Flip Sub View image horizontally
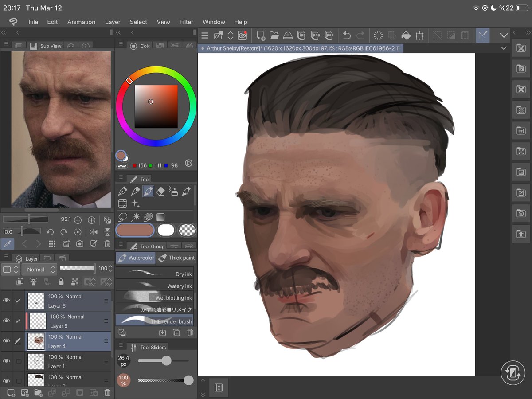The height and width of the screenshot is (399, 532). 94,232
